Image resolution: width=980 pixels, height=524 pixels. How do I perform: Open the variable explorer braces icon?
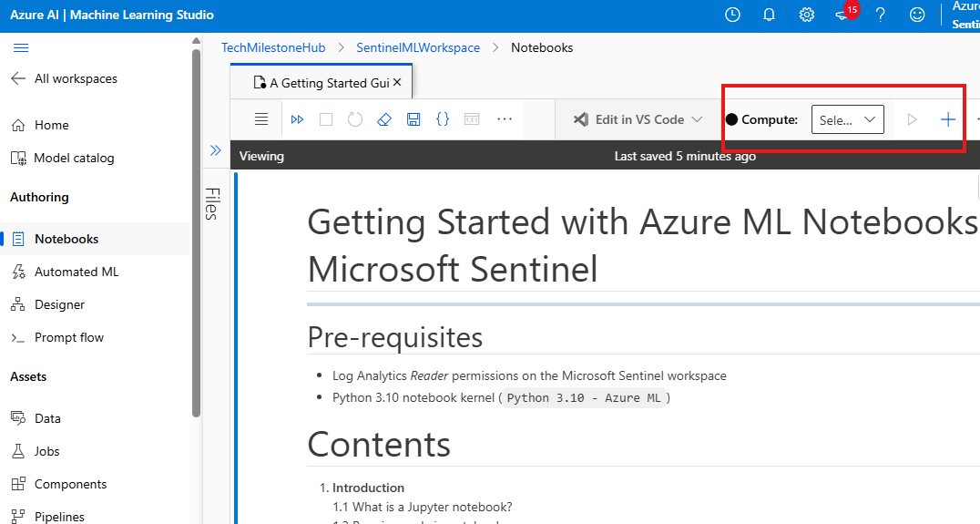[x=443, y=118]
